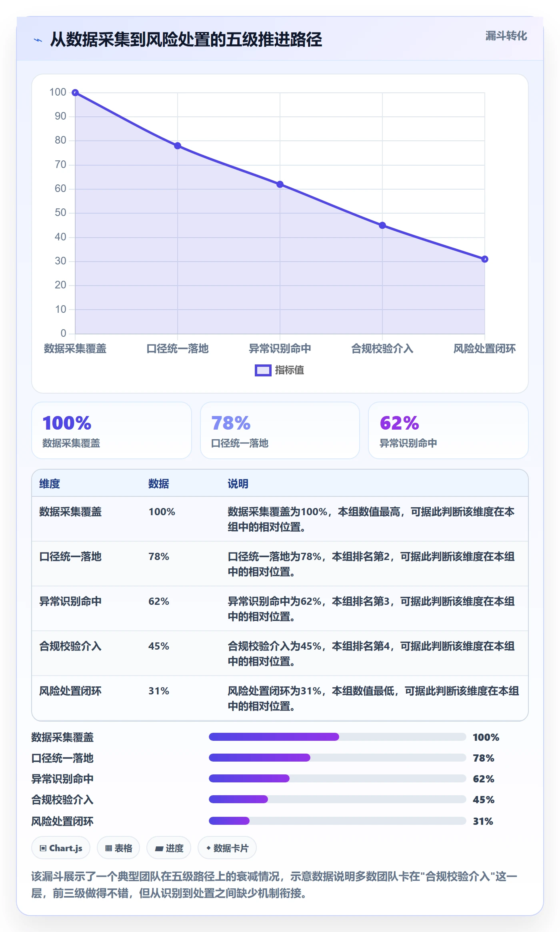Toggle the 指标值 legend swatch
This screenshot has height=932, width=560.
coord(263,370)
